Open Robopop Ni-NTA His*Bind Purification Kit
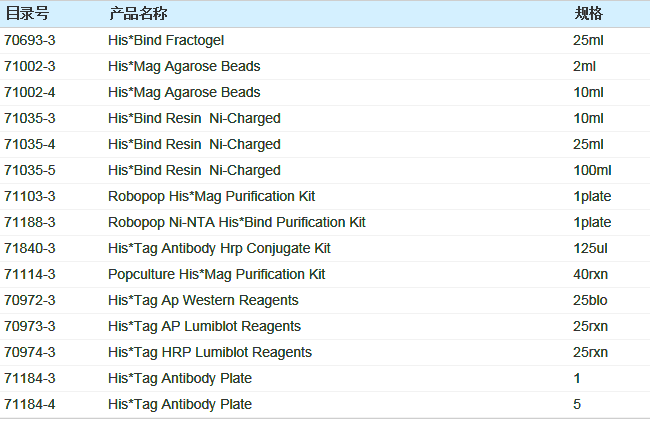Screen dimensions: 650x421 pos(237,223)
